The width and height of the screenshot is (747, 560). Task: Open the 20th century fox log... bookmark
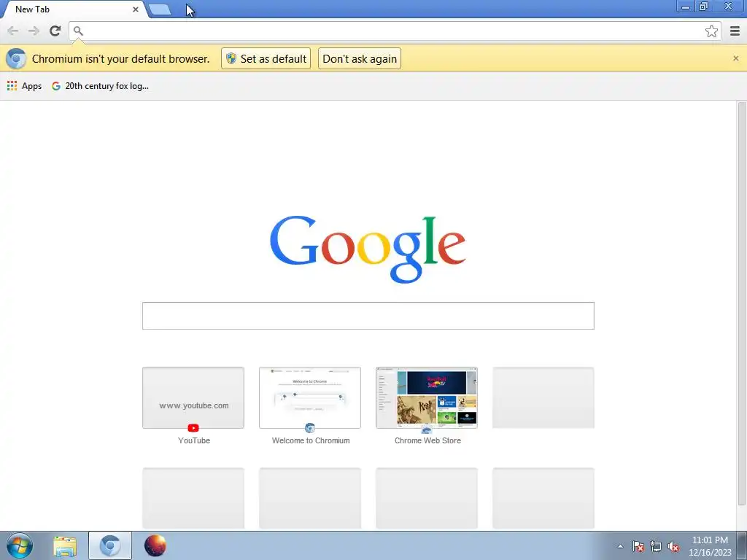[x=100, y=86]
